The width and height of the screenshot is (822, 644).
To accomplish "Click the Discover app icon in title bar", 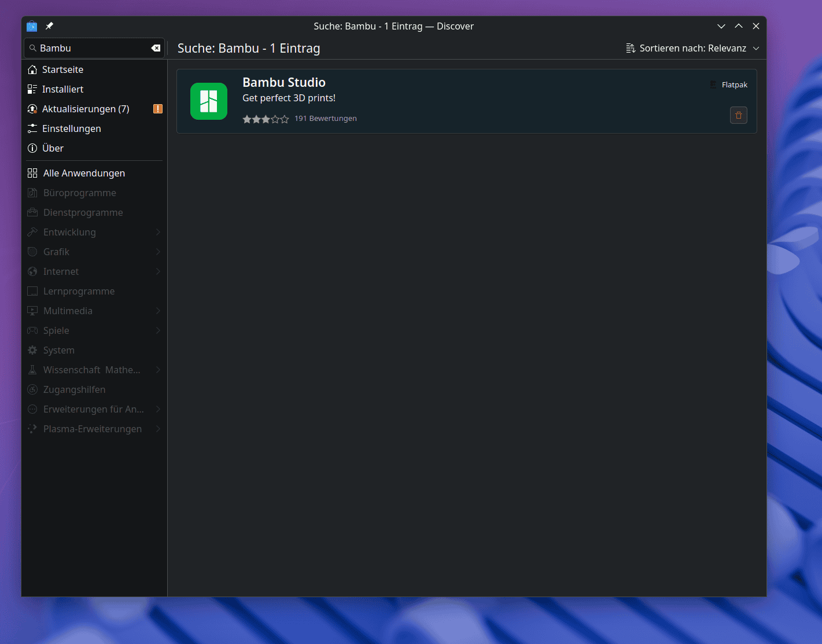I will pos(32,26).
